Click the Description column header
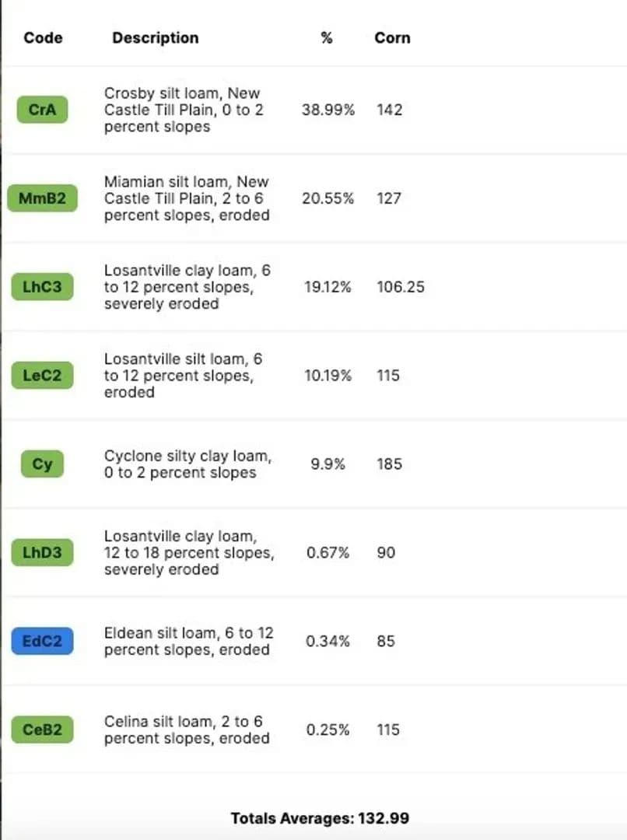Viewport: 627px width, 840px height. coord(155,37)
